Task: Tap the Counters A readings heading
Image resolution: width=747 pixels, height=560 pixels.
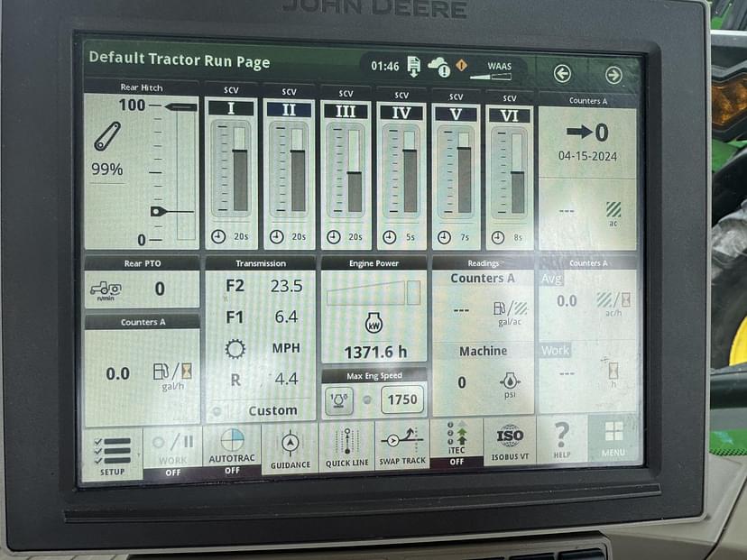Action: [483, 278]
